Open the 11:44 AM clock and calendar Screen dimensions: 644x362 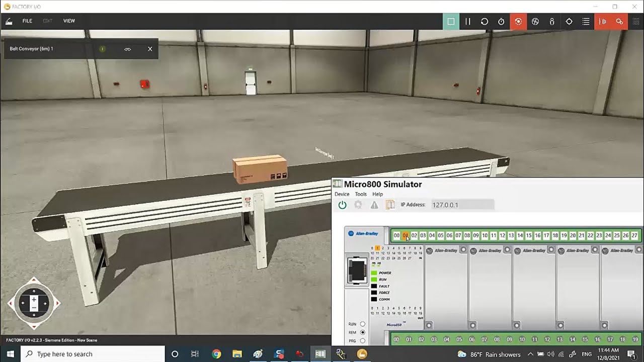608,354
